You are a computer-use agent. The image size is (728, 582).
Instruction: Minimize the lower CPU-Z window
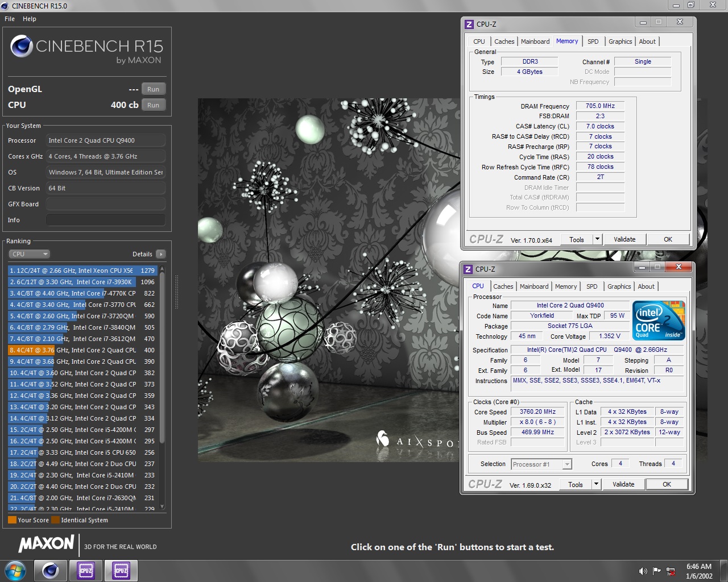click(x=642, y=267)
